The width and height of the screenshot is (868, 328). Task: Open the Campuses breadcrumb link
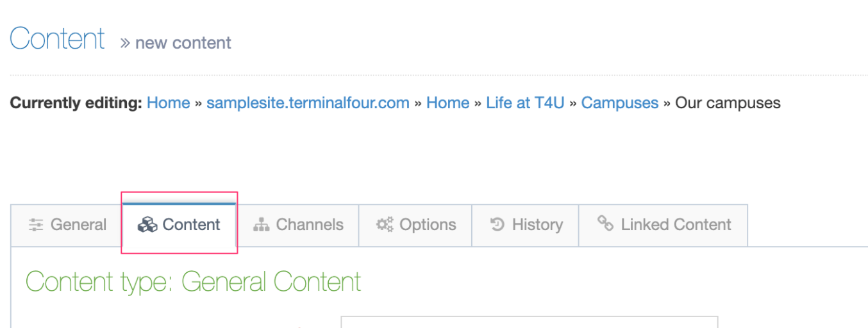point(620,103)
